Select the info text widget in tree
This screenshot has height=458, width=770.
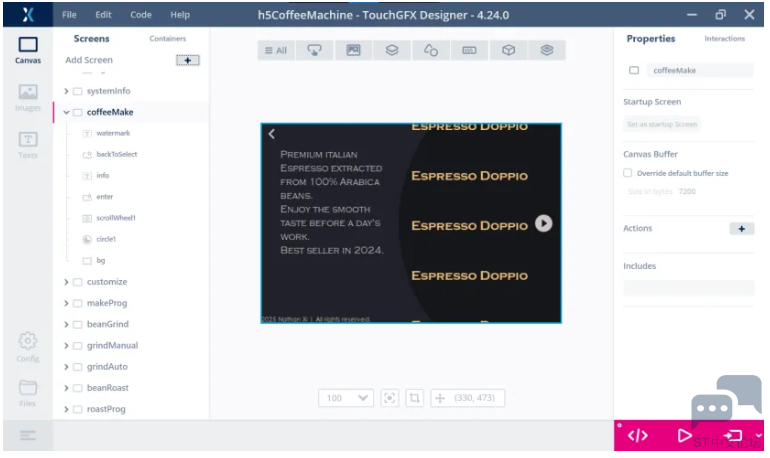[103, 176]
